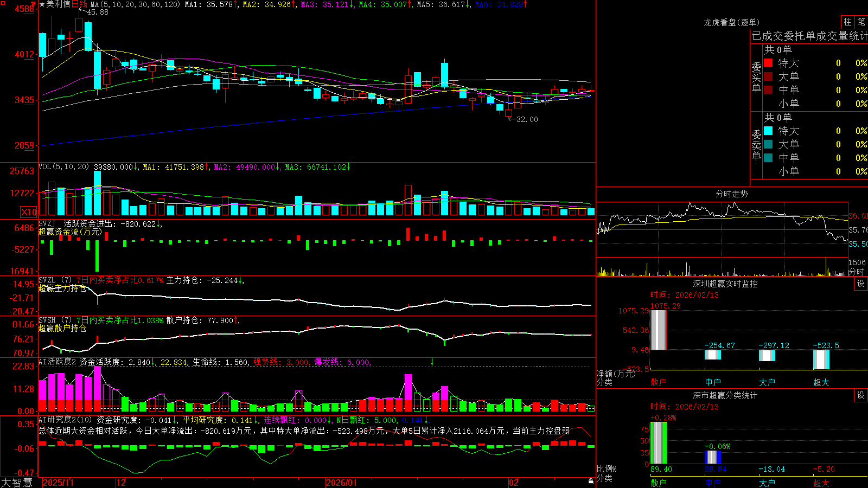This screenshot has height=488, width=868.
Task: Click the 超赢资金流(万元) label
Action: click(70, 232)
